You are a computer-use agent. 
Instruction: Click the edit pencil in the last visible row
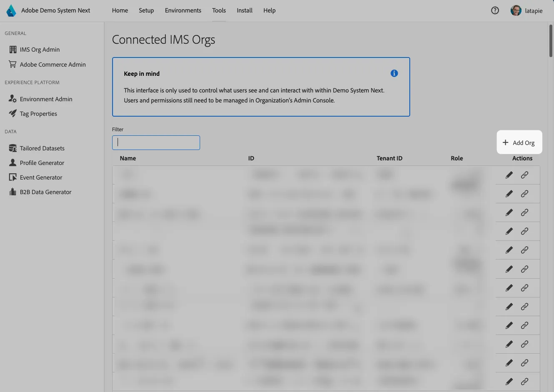tap(509, 381)
